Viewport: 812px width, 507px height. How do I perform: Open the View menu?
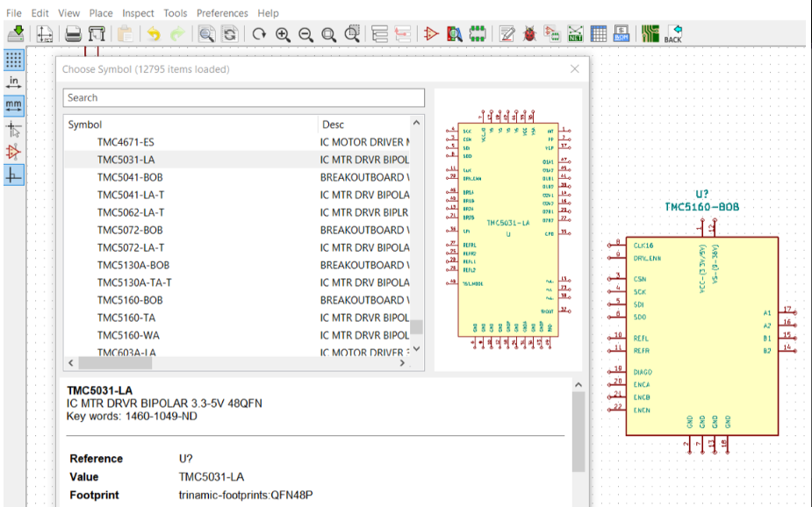68,13
